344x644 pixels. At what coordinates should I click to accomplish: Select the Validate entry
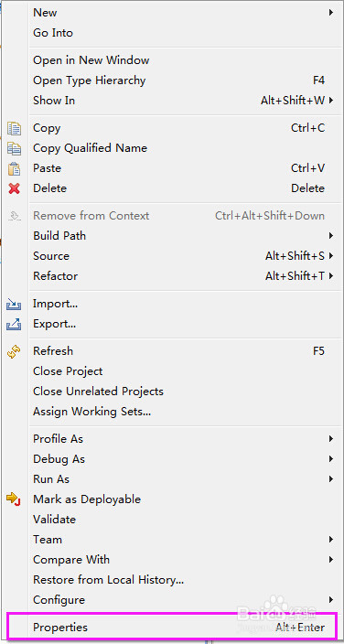[55, 520]
